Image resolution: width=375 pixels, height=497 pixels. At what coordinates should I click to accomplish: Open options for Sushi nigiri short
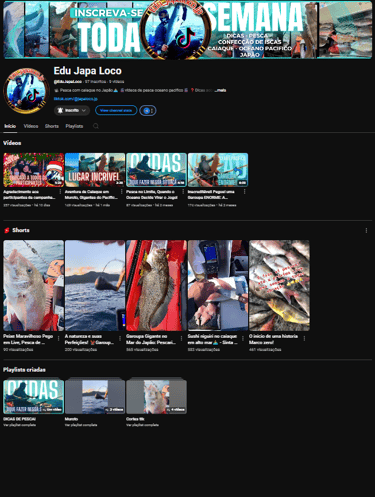point(243,338)
